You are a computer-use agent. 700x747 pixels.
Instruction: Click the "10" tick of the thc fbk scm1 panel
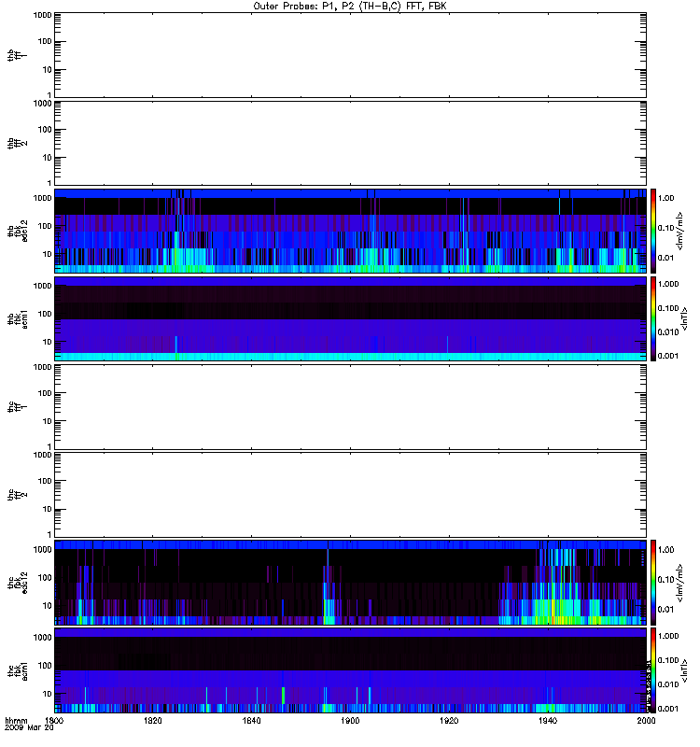click(x=48, y=694)
